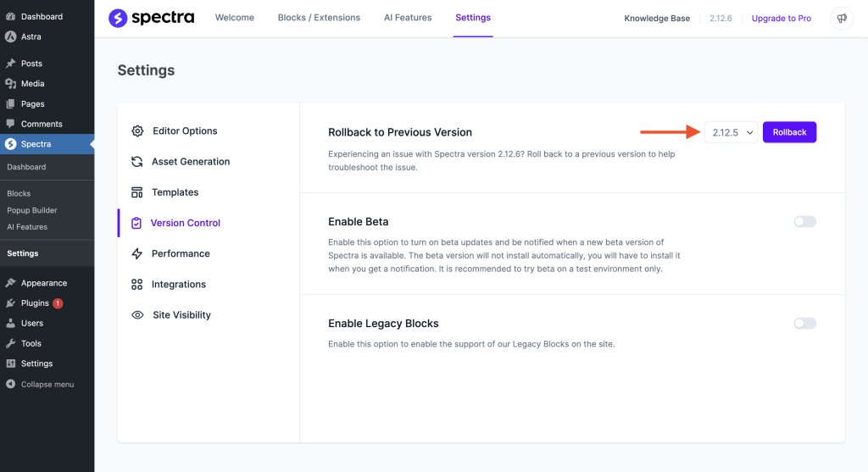The width and height of the screenshot is (868, 472).
Task: Open the announcements megaphone icon
Action: click(x=842, y=18)
